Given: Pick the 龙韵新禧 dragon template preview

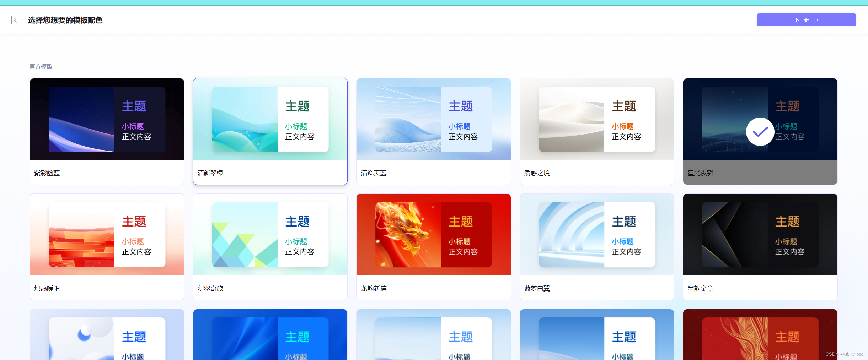Looking at the screenshot, I should point(434,234).
